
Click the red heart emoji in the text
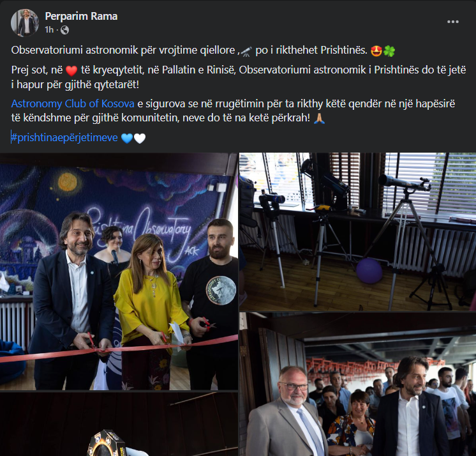pyautogui.click(x=71, y=71)
